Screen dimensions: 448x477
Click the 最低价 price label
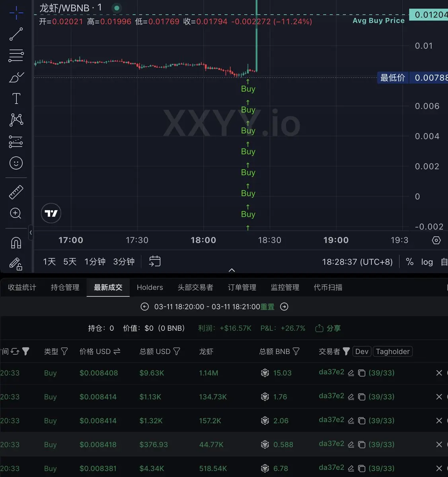click(x=393, y=78)
